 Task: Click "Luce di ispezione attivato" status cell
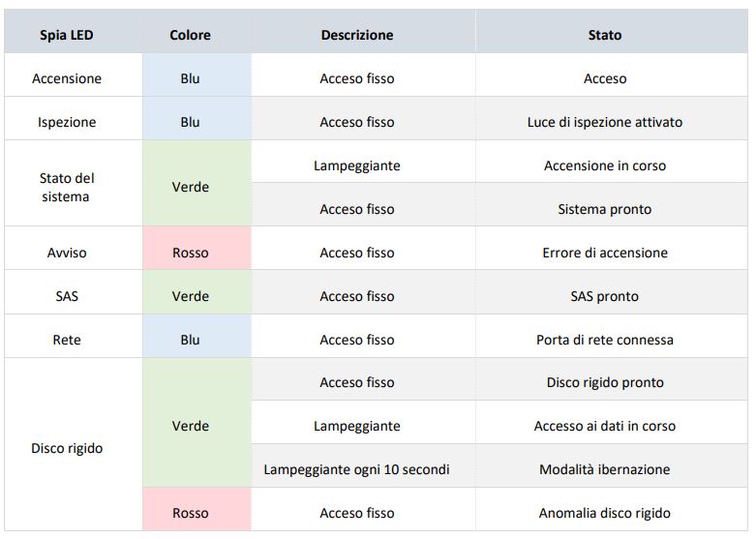[605, 122]
